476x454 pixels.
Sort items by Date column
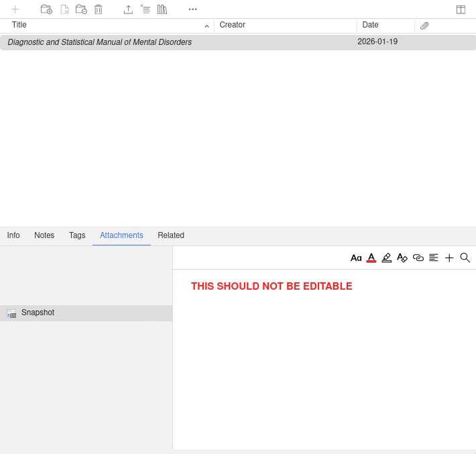click(x=370, y=25)
